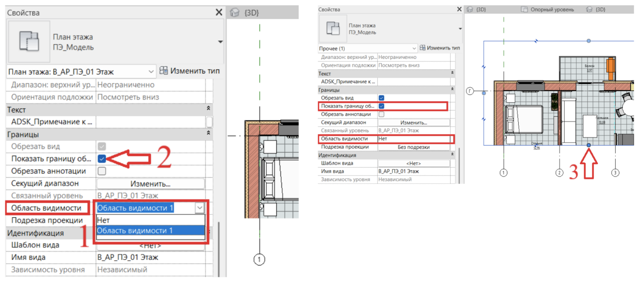Click the 'Без подрезки' button
This screenshot has height=283, width=644.
coord(414,147)
